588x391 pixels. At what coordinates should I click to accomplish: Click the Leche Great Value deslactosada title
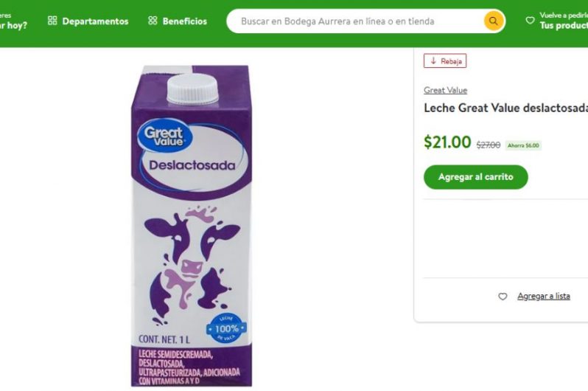[505, 108]
